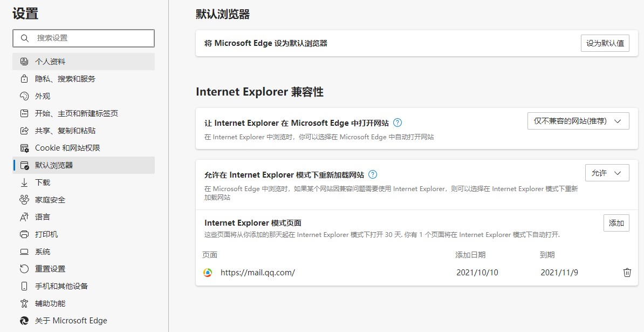Click the https://mail.qq.com/ page entry
This screenshot has width=644, height=332.
click(257, 273)
